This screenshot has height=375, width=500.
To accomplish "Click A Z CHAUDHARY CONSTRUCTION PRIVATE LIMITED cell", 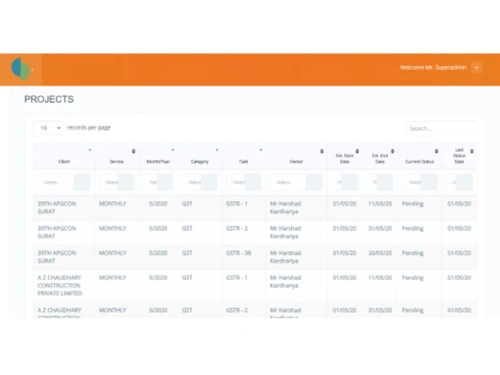I will click(60, 285).
